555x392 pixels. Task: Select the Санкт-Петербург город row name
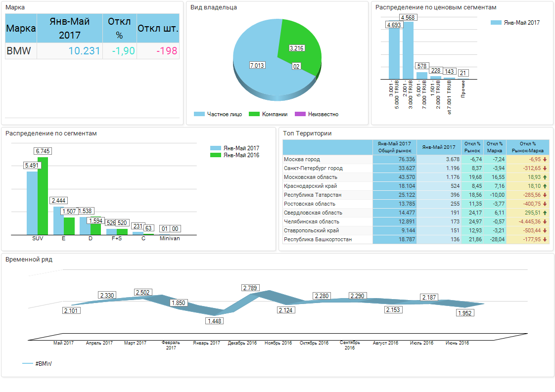[x=313, y=169]
